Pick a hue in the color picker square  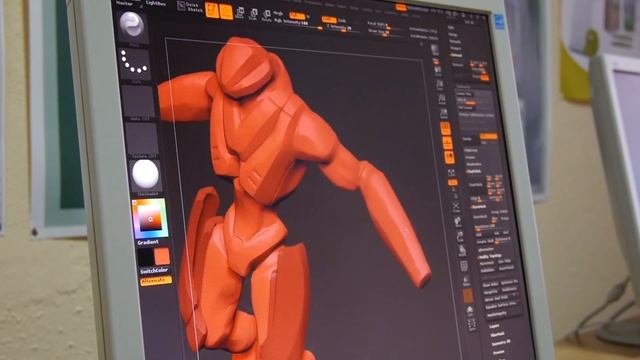tap(150, 219)
